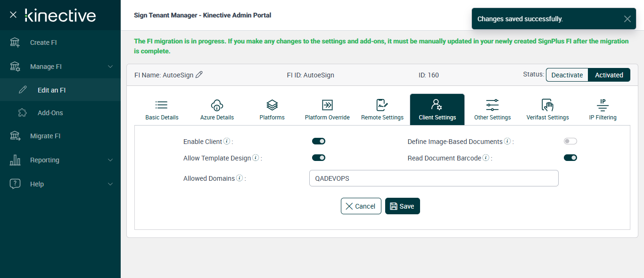
Task: Collapse the Manage FI menu chevron
Action: click(110, 67)
